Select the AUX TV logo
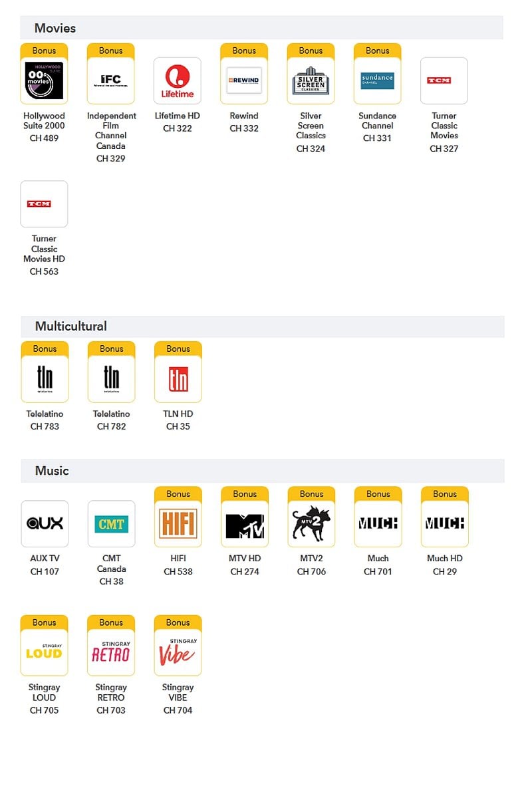Screen dimensions: 532x798 [x=45, y=524]
